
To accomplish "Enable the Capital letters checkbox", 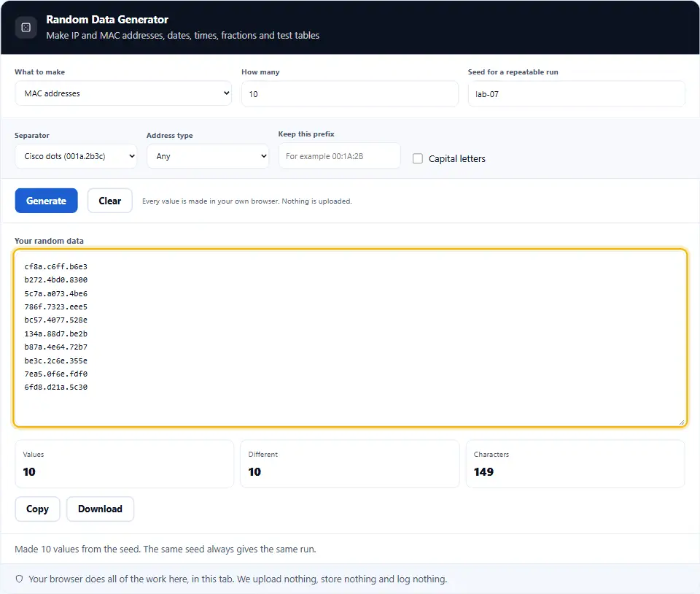I will click(x=417, y=158).
